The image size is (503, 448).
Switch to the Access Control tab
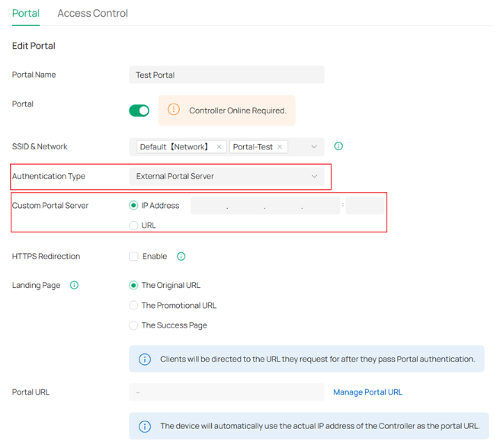(x=93, y=13)
